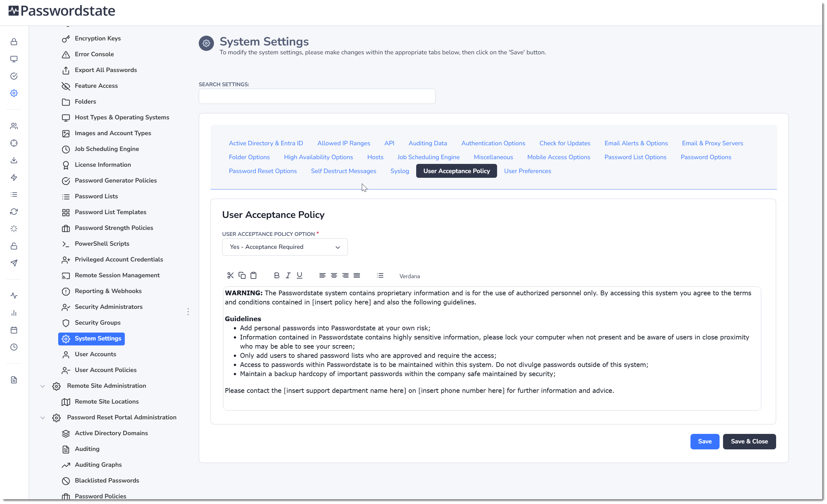The height and width of the screenshot is (504, 827).
Task: Open Host Types & Operating Systems
Action: [x=122, y=117]
